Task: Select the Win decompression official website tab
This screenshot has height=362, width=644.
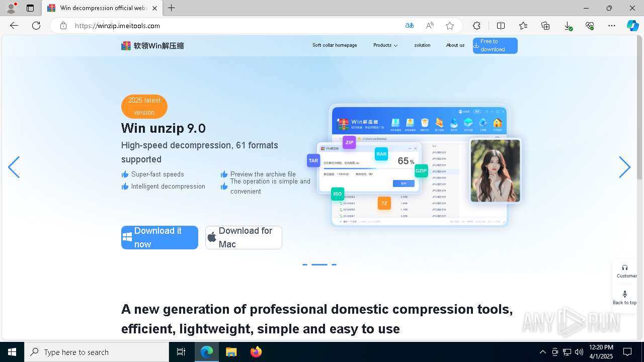Action: [102, 8]
